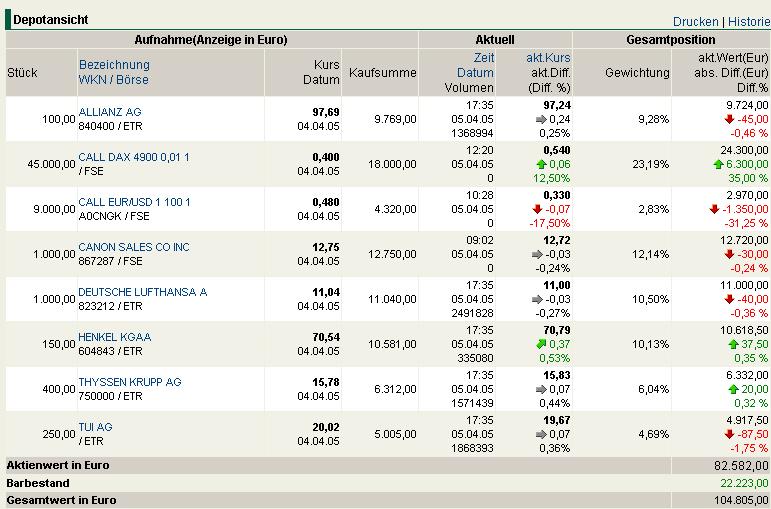The height and width of the screenshot is (509, 771).
Task: Select the CALL EUR/USD 1 100 1 link
Action: point(134,202)
